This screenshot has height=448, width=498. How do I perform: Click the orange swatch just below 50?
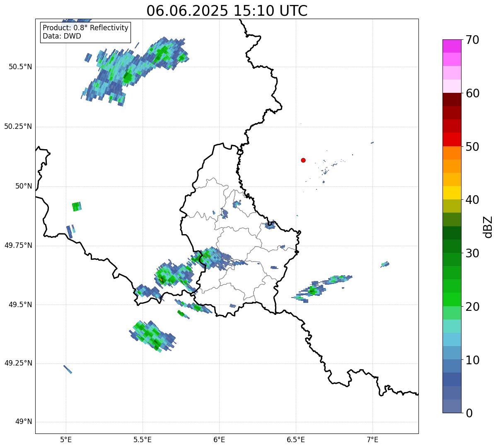452,153
